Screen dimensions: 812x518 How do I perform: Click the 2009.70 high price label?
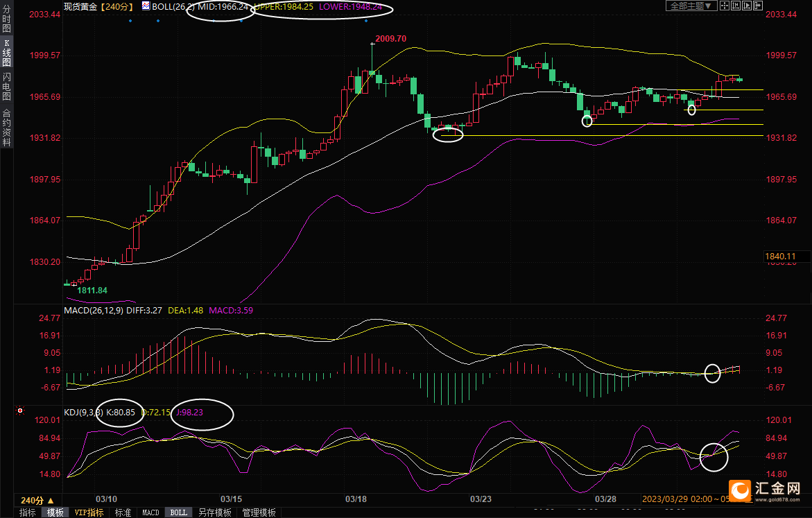pos(390,39)
